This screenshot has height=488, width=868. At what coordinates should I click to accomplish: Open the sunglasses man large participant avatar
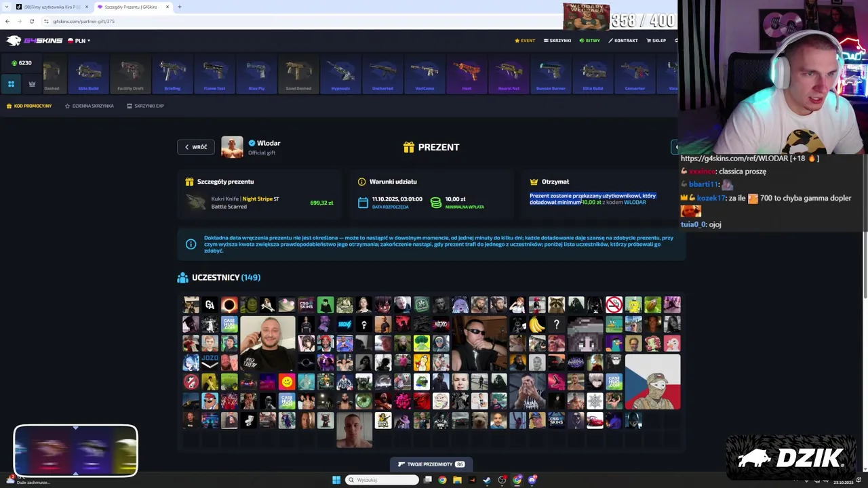(479, 343)
